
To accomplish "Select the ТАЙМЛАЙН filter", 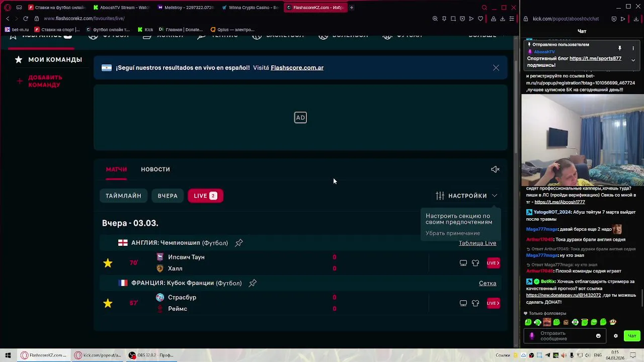I will [x=123, y=196].
